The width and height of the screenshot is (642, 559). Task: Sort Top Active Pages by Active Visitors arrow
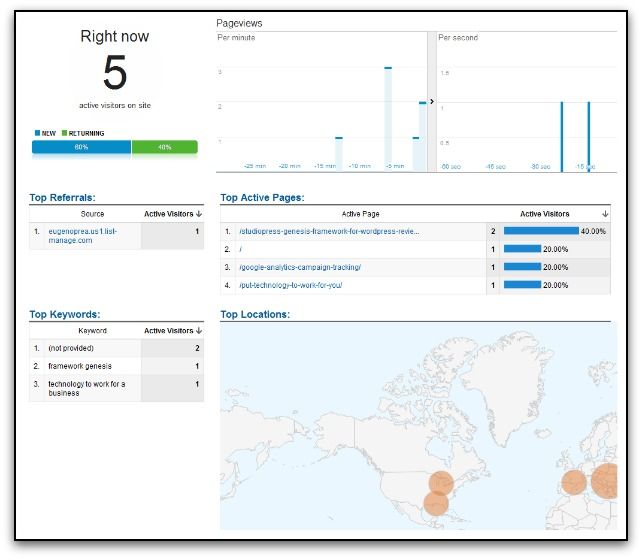point(605,214)
